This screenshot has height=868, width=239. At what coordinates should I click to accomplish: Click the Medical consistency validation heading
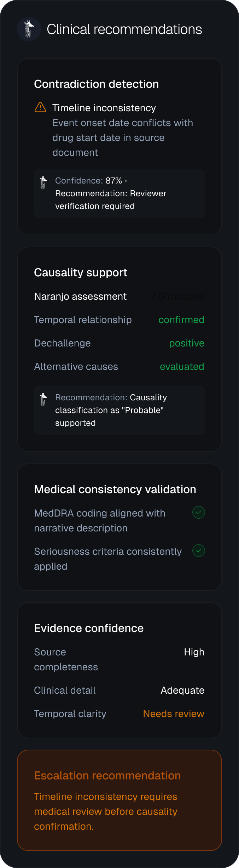(x=115, y=489)
